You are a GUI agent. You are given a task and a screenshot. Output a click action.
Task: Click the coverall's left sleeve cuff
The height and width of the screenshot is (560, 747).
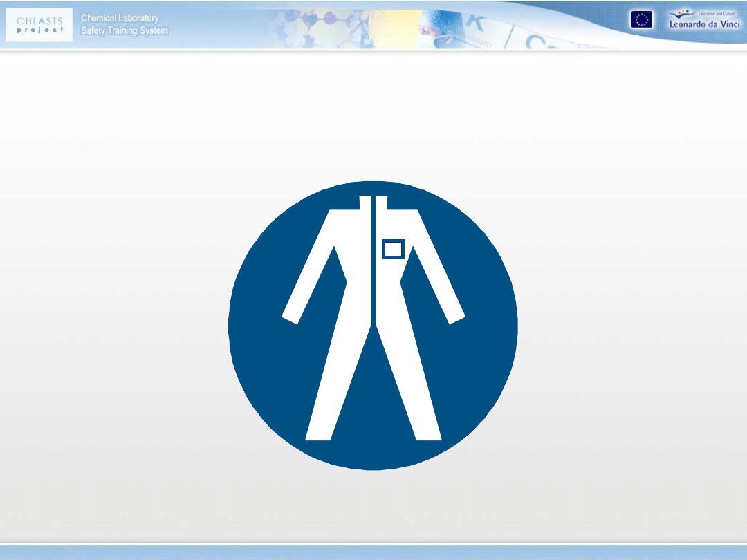point(290,318)
